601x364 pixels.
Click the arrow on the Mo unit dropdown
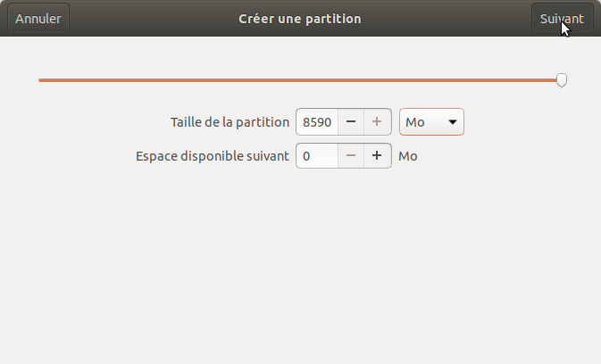click(x=452, y=122)
